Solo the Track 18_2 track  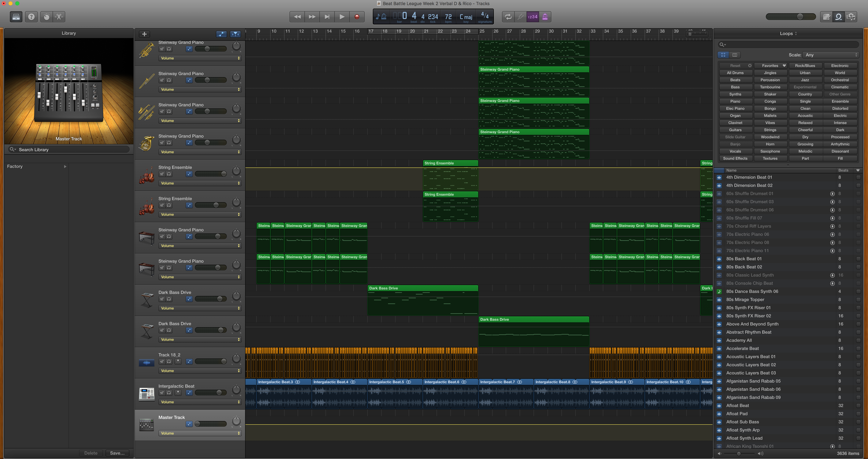(169, 361)
